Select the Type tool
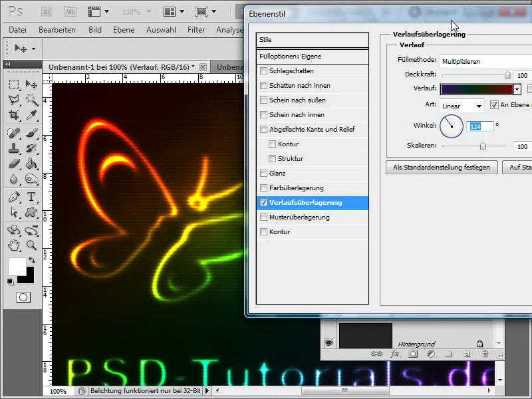The width and height of the screenshot is (532, 399). 31,197
